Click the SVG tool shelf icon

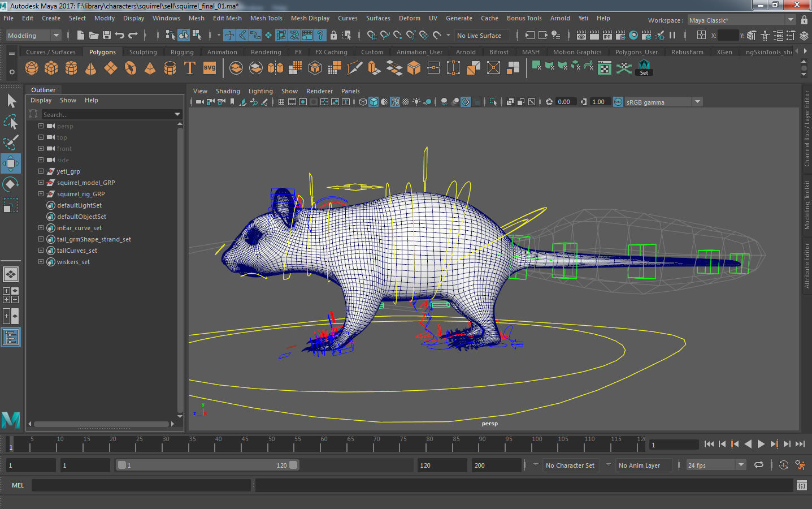[210, 68]
